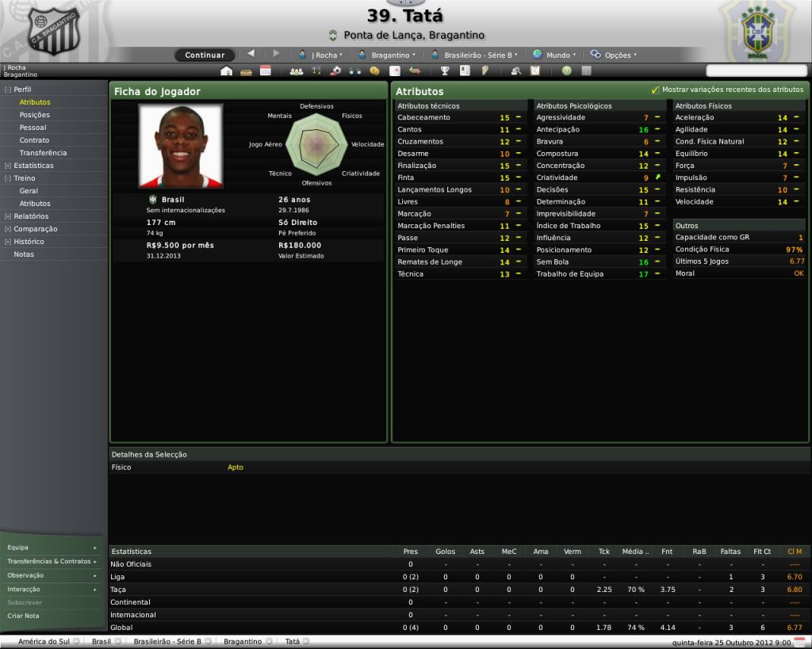Screen dimensions: 812x649
Task: Select Posições in the sidebar
Action: point(35,115)
